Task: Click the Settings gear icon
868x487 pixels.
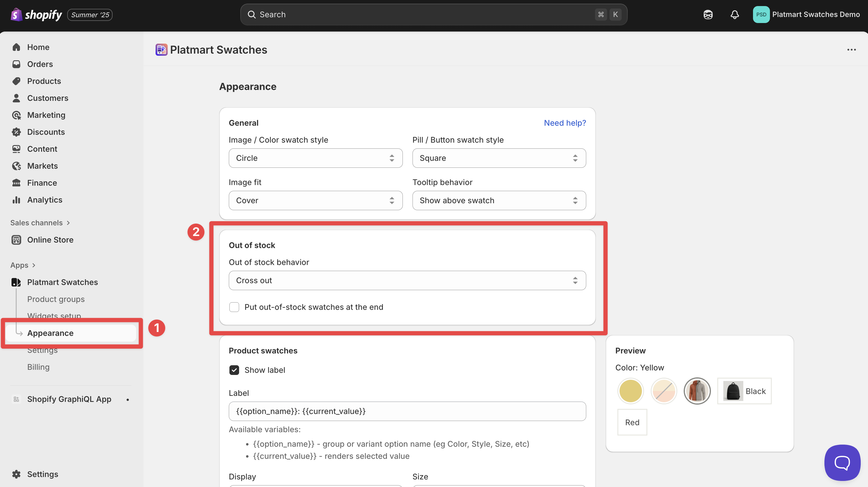Action: coord(16,474)
